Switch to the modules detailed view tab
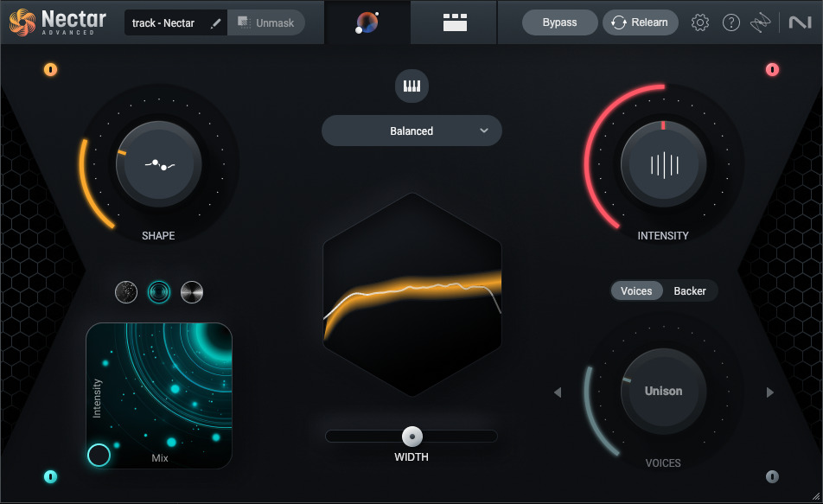This screenshot has height=504, width=823. click(455, 22)
